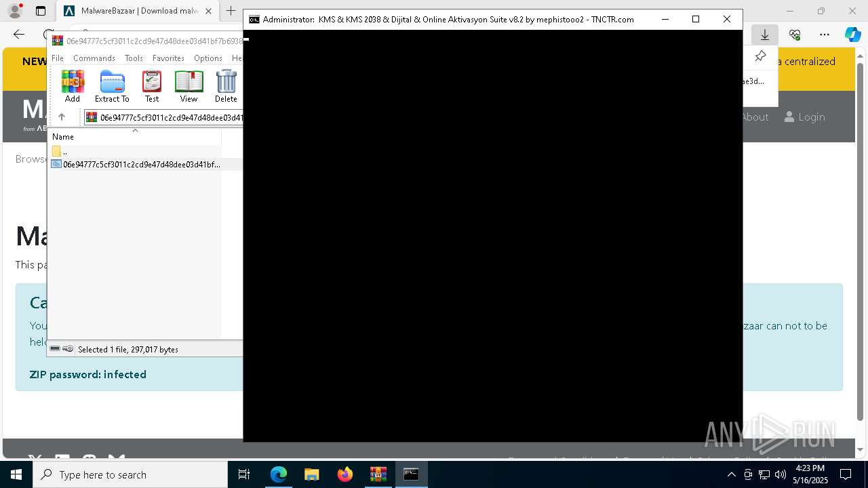
Task: Open Edge browser essentials icon
Action: [795, 35]
